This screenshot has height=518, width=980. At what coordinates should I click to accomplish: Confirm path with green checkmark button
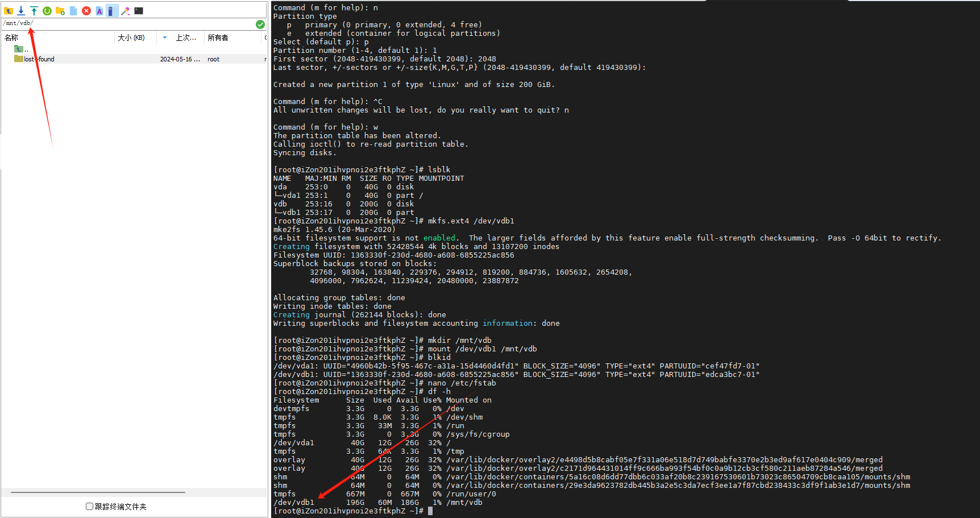260,24
